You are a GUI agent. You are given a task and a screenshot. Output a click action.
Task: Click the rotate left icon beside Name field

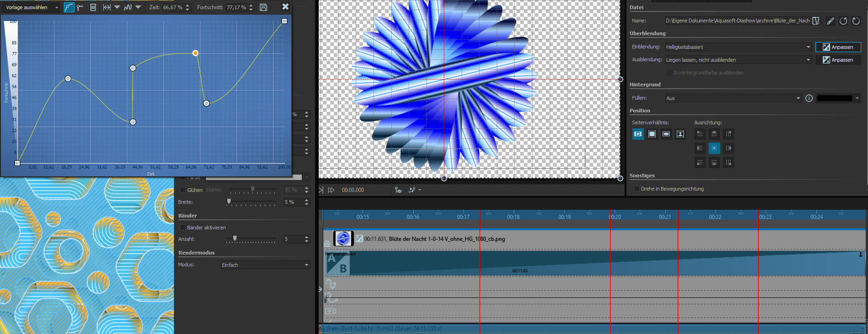[843, 21]
